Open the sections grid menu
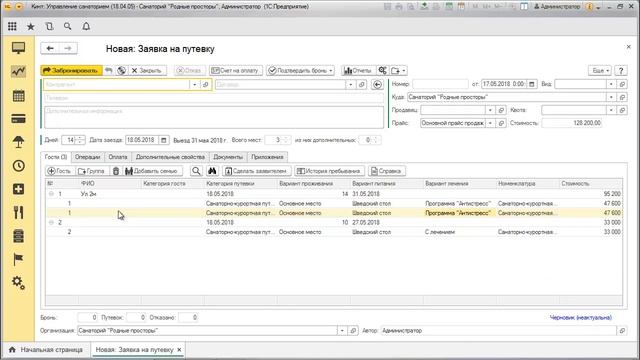 12,26
